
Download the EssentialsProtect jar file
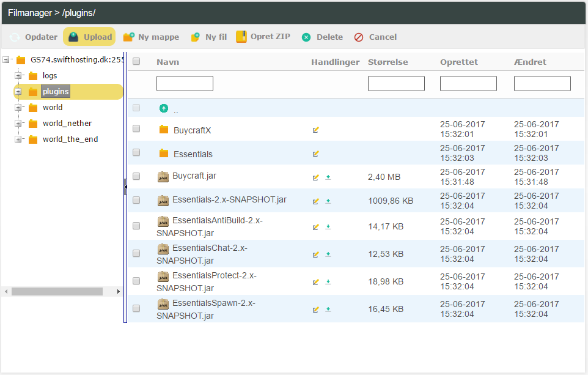(328, 282)
